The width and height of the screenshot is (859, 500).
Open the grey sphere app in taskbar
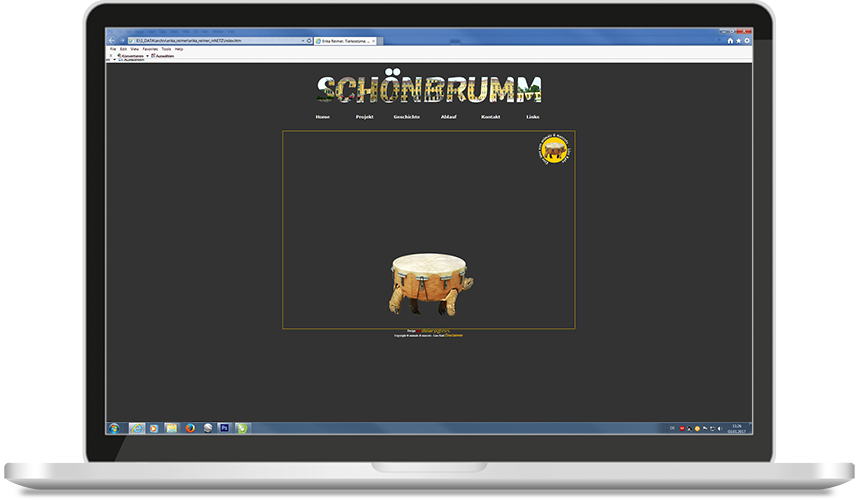click(208, 428)
